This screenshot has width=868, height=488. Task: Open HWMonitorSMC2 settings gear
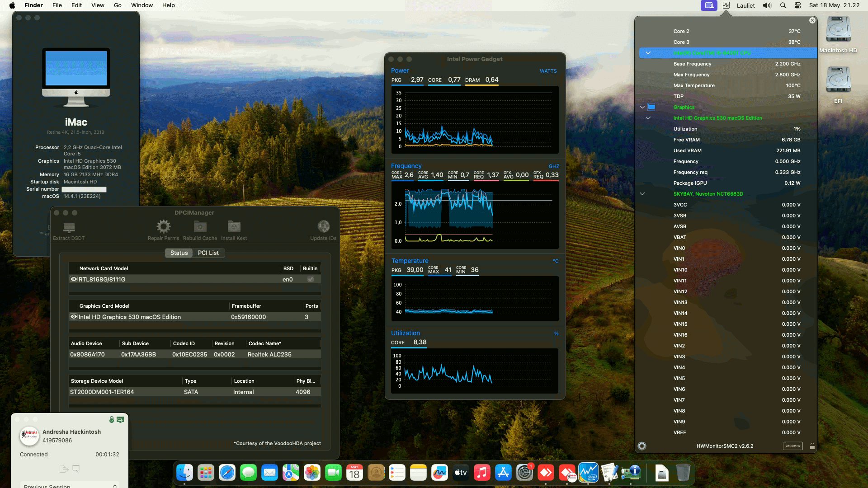(642, 446)
